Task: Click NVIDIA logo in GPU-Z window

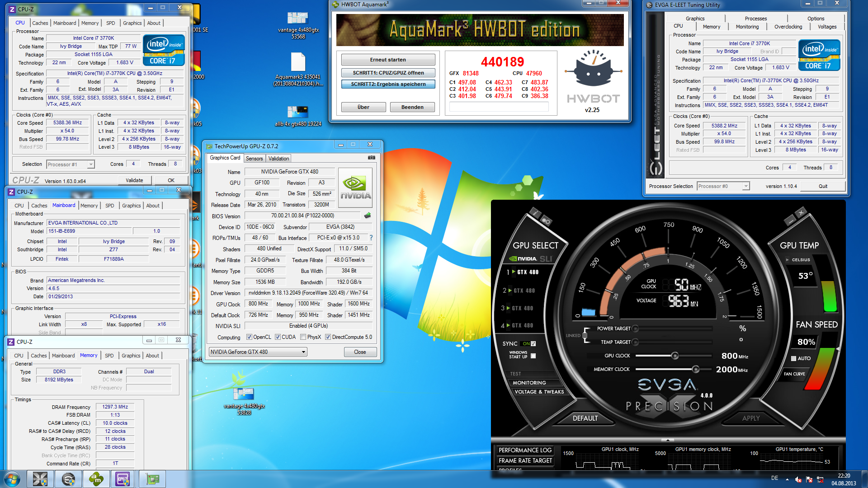Action: pos(355,188)
